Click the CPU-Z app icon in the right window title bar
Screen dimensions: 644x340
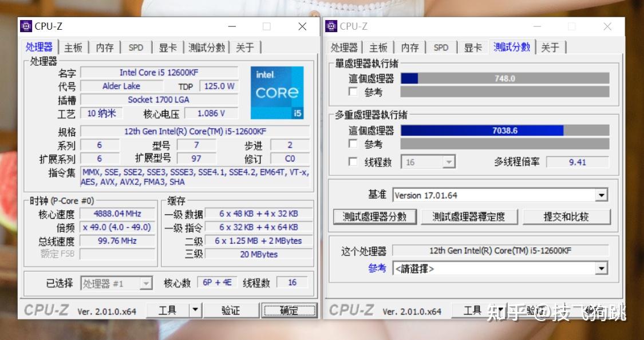point(331,26)
